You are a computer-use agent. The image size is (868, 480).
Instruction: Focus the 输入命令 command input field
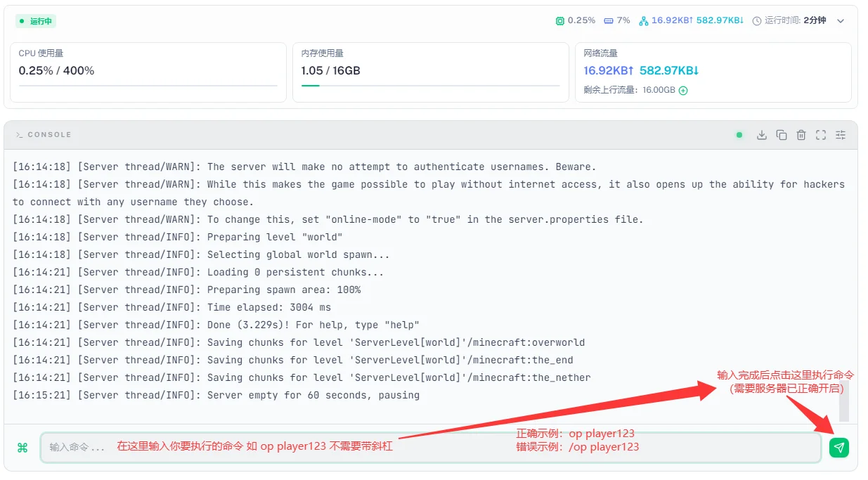(430, 448)
